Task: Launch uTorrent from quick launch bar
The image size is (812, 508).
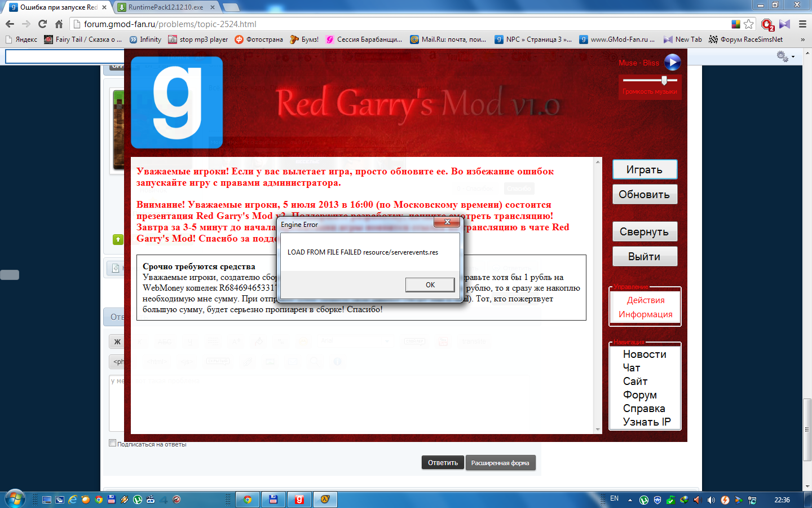Action: click(138, 500)
